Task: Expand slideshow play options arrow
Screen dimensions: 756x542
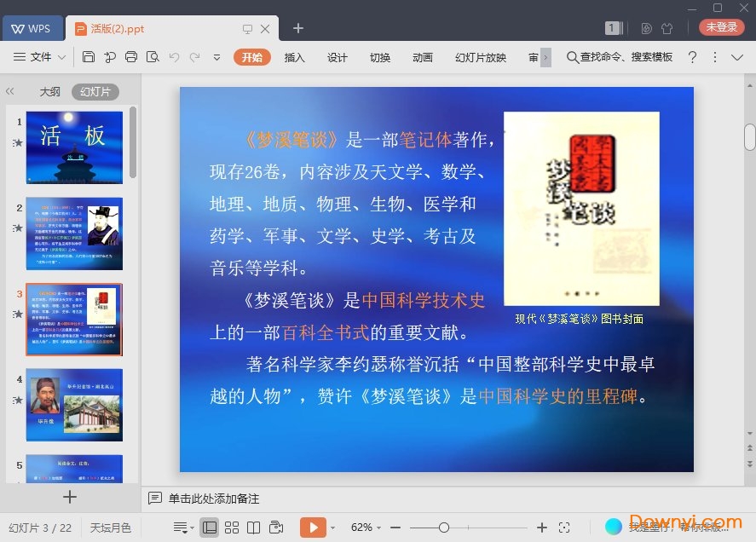Action: [332, 528]
